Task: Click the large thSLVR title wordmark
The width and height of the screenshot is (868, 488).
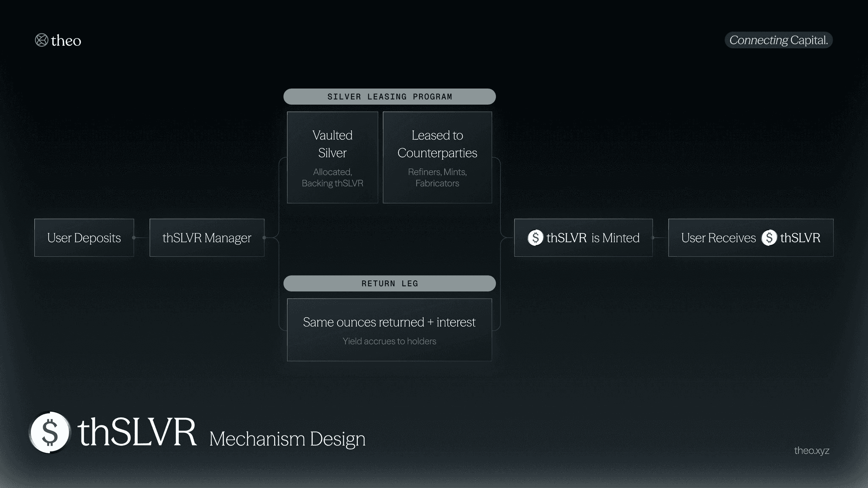Action: (x=137, y=432)
